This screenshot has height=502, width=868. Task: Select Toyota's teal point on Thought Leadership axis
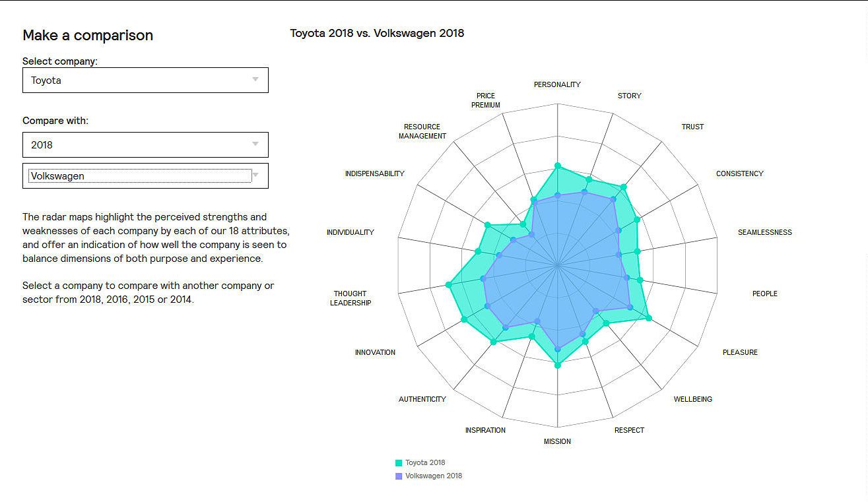pos(449,285)
